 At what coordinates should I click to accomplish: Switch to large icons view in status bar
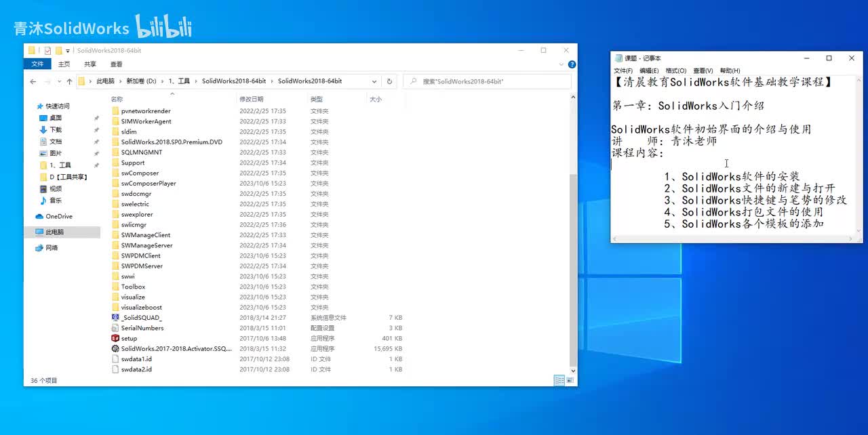[569, 381]
